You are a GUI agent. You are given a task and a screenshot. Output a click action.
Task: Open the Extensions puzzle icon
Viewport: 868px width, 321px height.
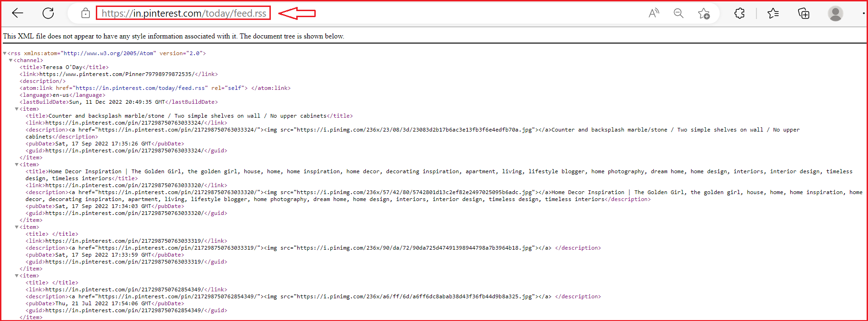tap(739, 13)
